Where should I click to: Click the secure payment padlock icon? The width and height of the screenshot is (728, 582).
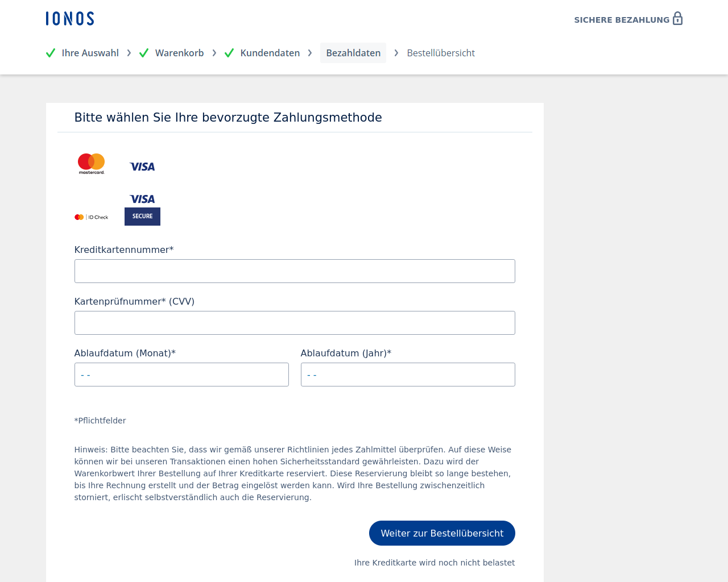[677, 18]
